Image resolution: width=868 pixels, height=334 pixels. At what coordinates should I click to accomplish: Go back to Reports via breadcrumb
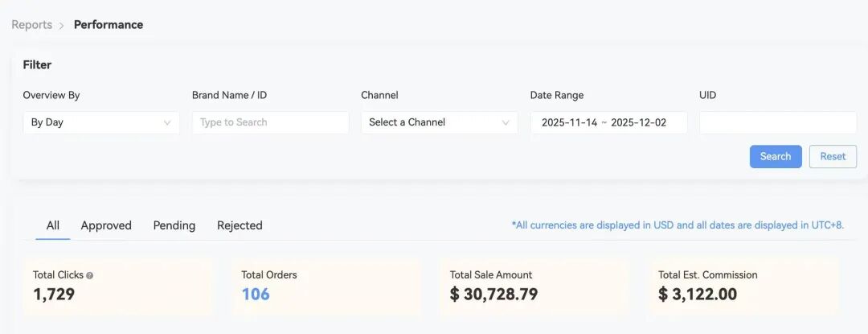click(31, 25)
